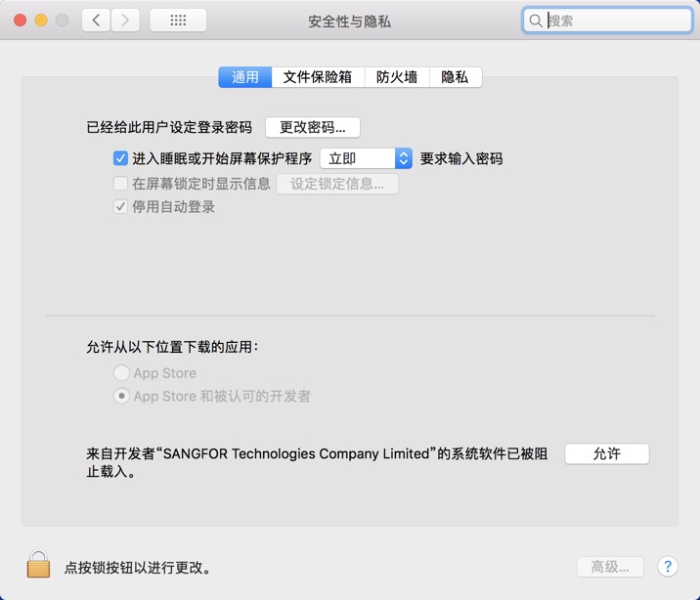Show all preferences with grid icon
The image size is (700, 600).
coord(178,21)
